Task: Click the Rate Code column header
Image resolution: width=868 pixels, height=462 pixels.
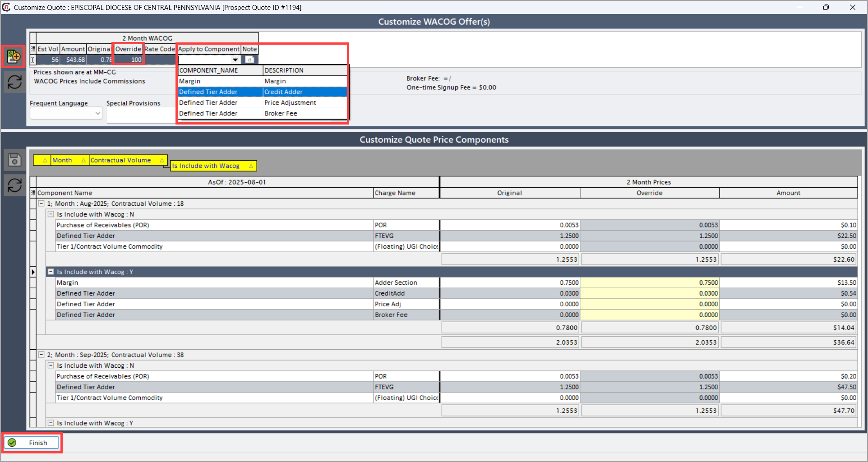Action: 160,49
